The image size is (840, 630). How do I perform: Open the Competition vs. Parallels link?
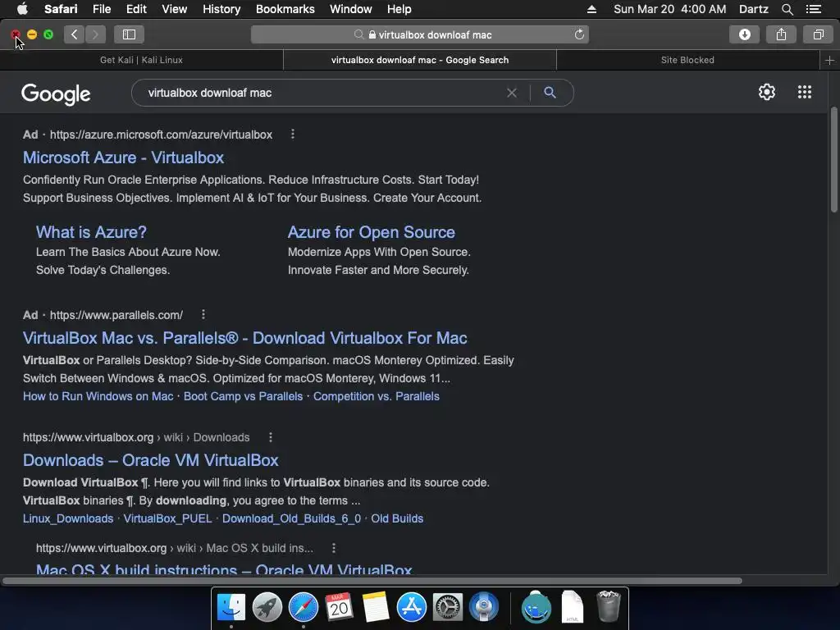point(376,396)
